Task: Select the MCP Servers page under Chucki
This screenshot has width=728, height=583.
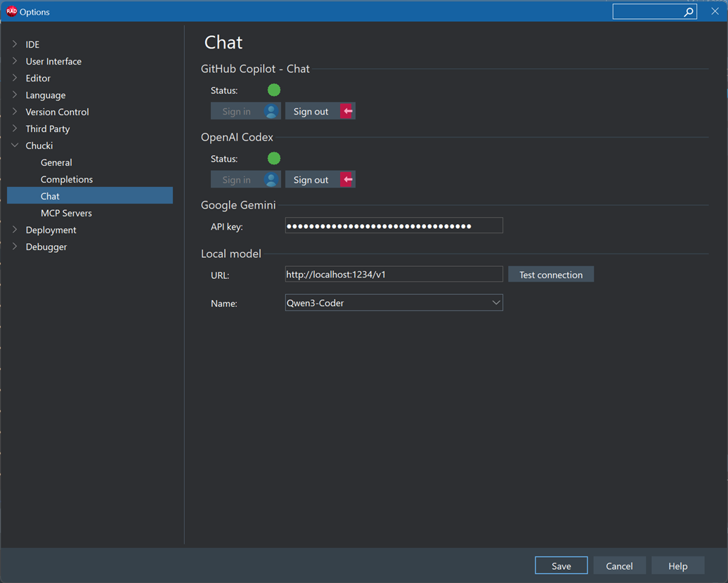Action: (x=66, y=213)
